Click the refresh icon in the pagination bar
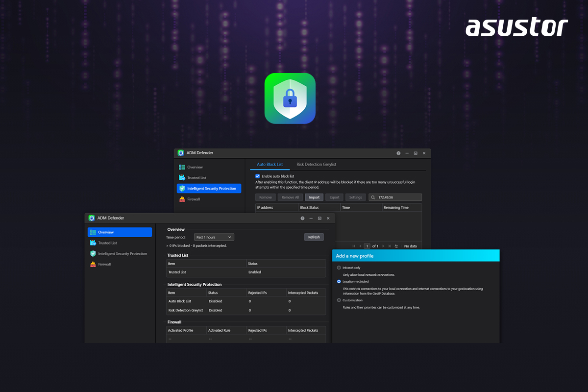The height and width of the screenshot is (392, 588). (x=396, y=246)
